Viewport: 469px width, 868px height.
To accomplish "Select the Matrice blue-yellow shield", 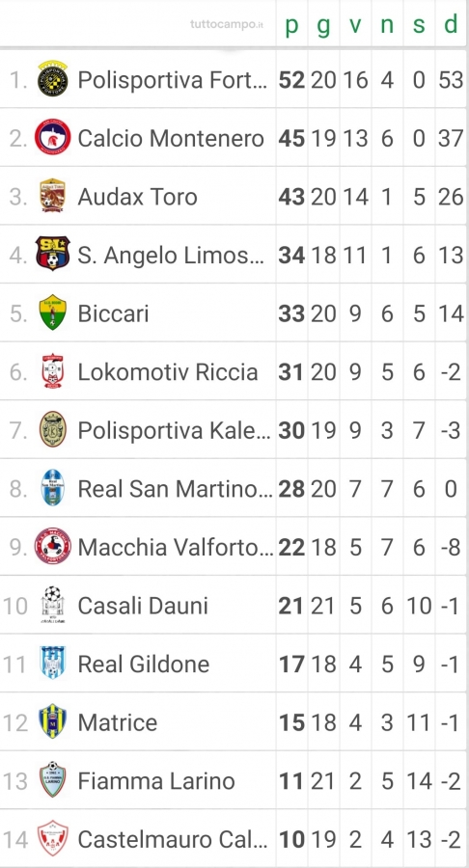I will [x=53, y=721].
